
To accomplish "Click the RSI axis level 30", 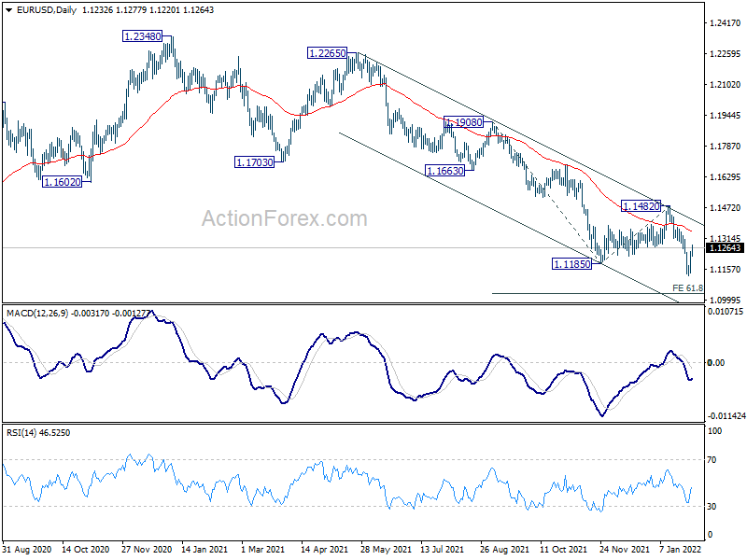I will point(712,507).
